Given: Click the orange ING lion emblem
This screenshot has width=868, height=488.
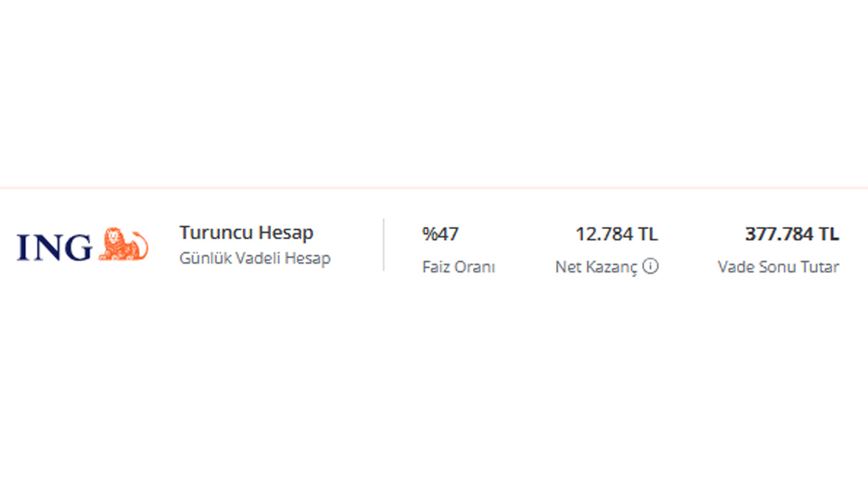Looking at the screenshot, I should (123, 245).
